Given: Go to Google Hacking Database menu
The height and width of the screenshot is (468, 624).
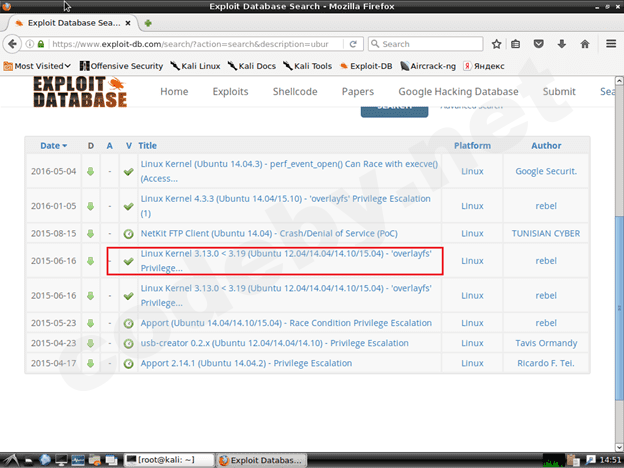Looking at the screenshot, I should [x=458, y=92].
